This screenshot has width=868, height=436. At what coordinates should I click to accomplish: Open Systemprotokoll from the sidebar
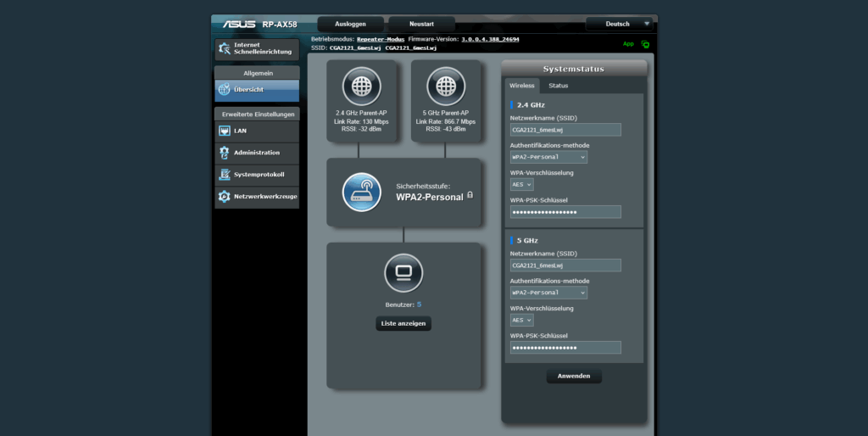[257, 175]
